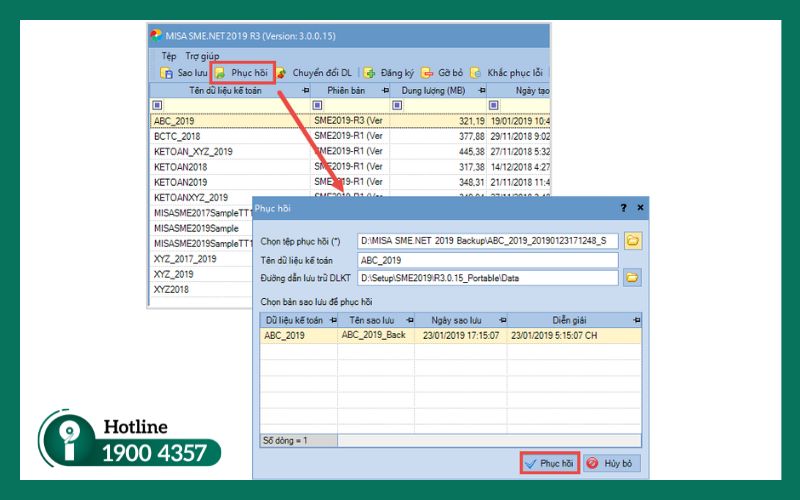Screen dimensions: 800x500
Task: Sort by Diễn giải column header
Action: [569, 320]
